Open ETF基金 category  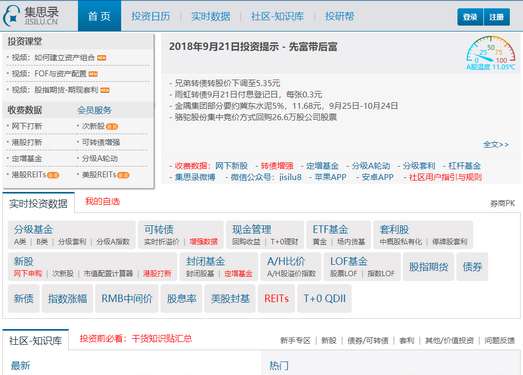(x=330, y=230)
